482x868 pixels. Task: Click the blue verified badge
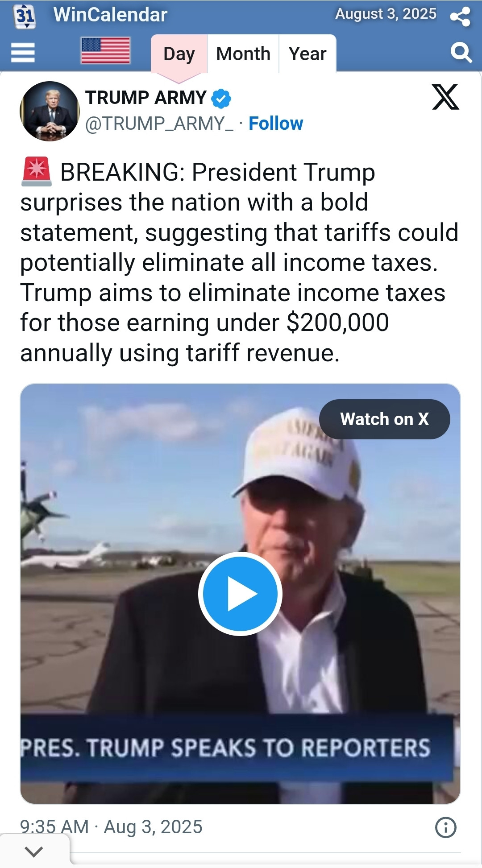pos(221,99)
